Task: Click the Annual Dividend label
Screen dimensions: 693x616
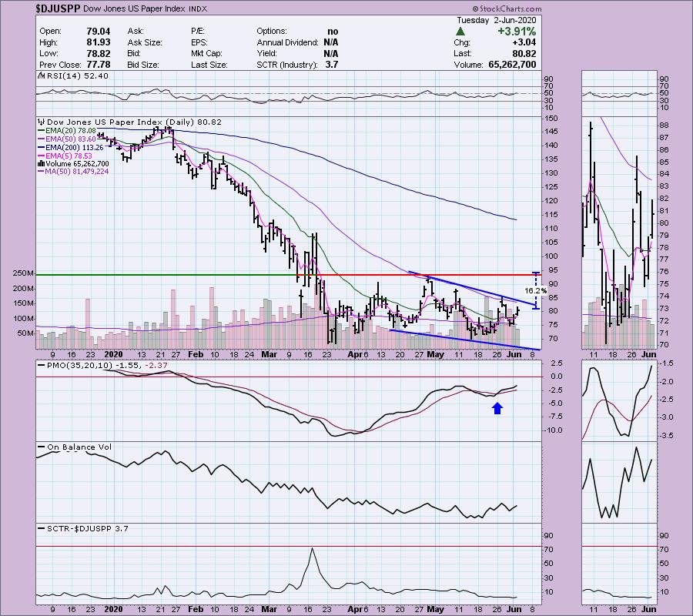Action: point(288,42)
